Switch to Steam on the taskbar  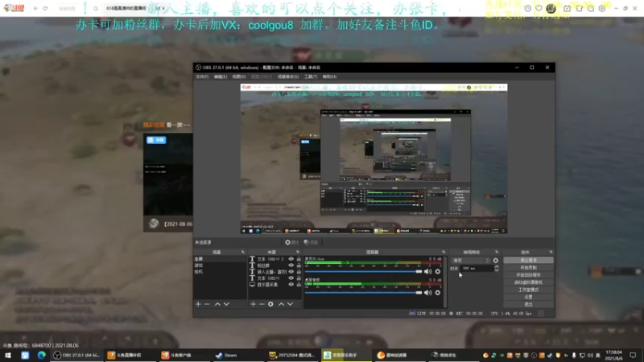pyautogui.click(x=227, y=355)
